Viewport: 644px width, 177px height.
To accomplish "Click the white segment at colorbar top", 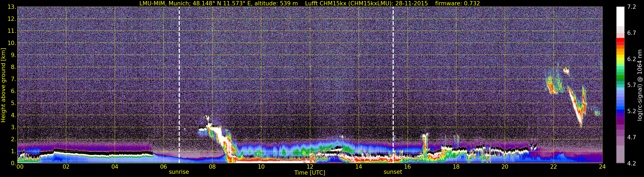I will [620, 16].
